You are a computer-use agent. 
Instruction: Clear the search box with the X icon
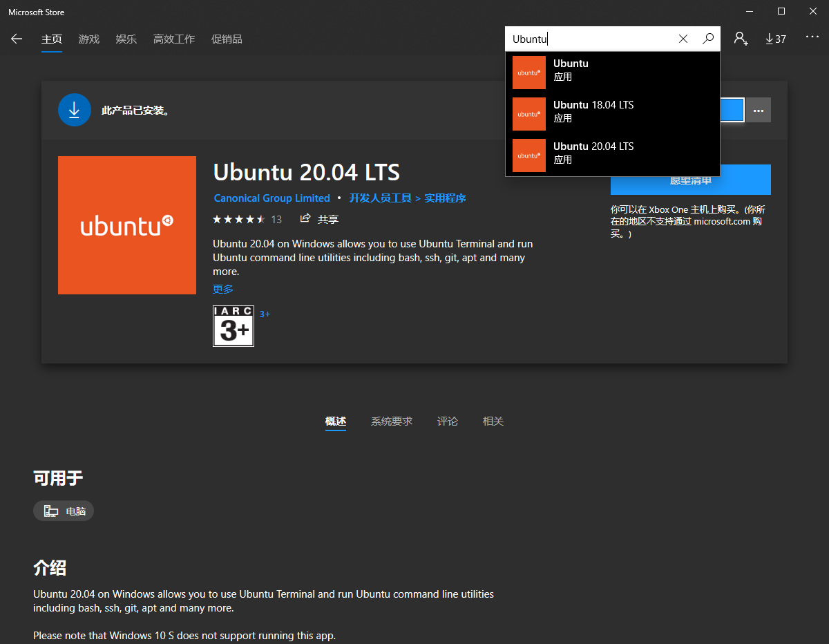[683, 39]
